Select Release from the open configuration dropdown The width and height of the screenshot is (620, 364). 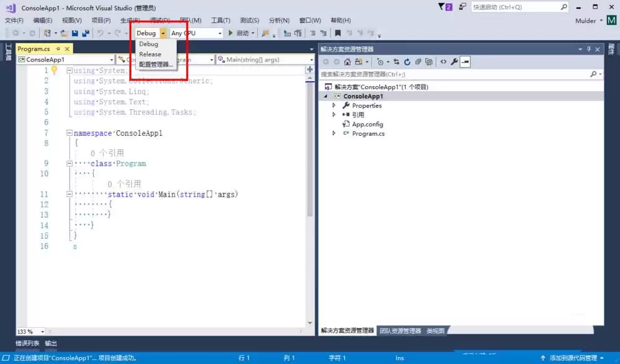coord(151,54)
